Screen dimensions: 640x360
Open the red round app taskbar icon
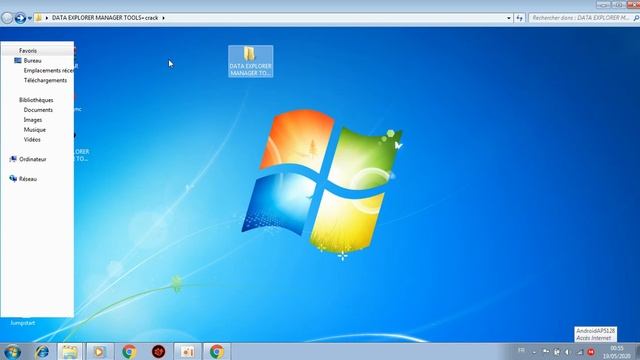pyautogui.click(x=158, y=351)
